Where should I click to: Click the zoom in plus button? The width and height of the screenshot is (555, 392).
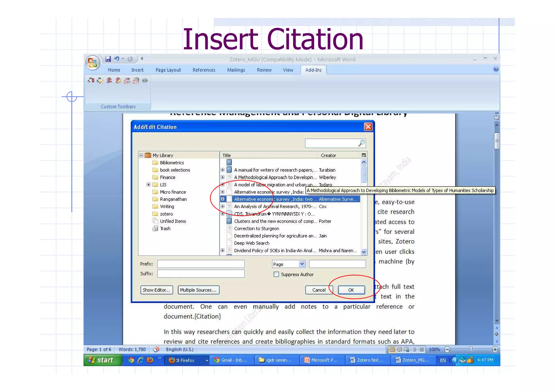tap(495, 349)
